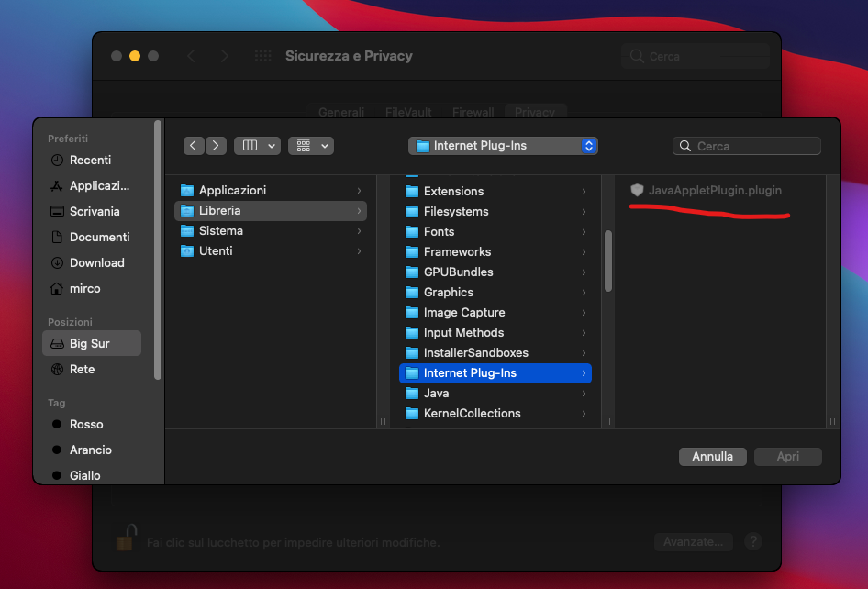Open Scrivania in the sidebar
Screen dimensions: 868x589
(85, 211)
